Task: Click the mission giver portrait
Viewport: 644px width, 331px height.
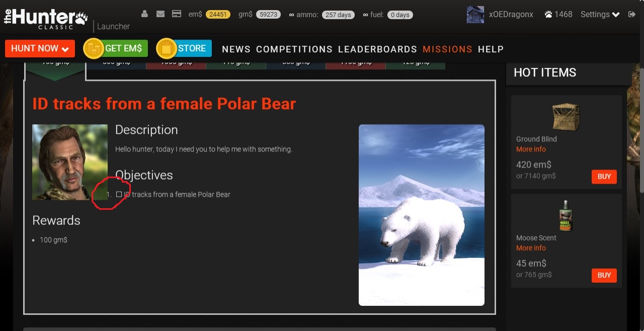Action: (x=70, y=162)
